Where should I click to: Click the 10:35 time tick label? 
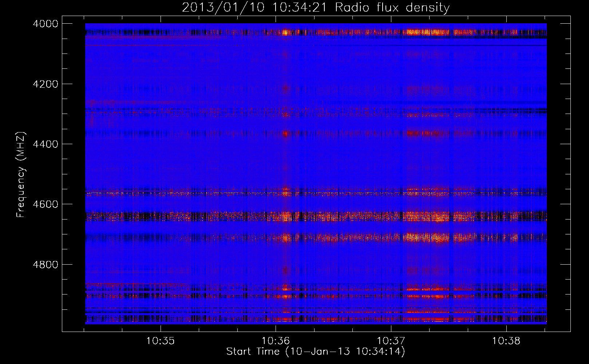161,341
